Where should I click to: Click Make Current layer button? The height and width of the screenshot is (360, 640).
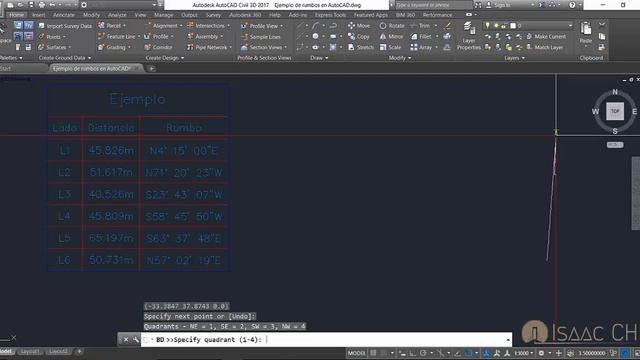click(546, 36)
